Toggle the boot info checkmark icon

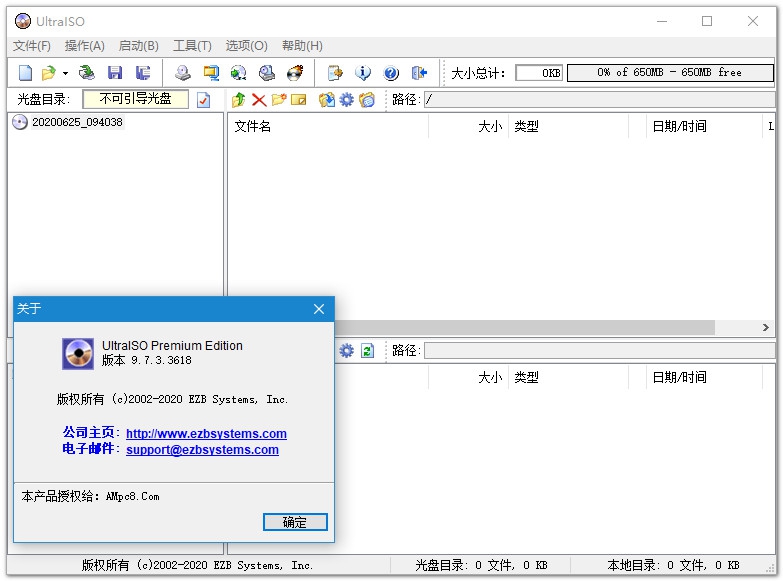[x=203, y=100]
